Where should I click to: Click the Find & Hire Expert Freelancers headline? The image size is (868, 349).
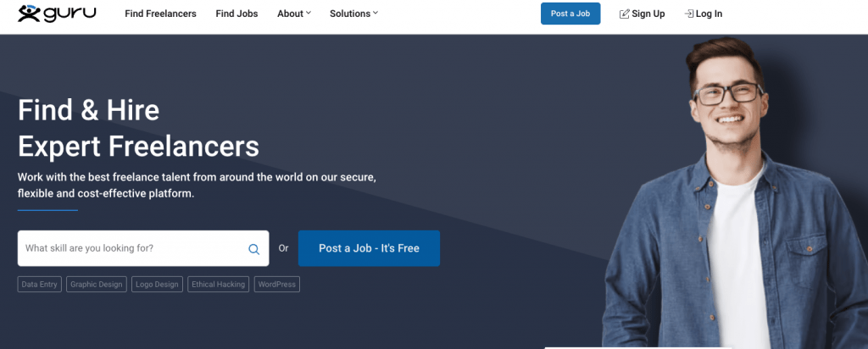click(x=138, y=128)
